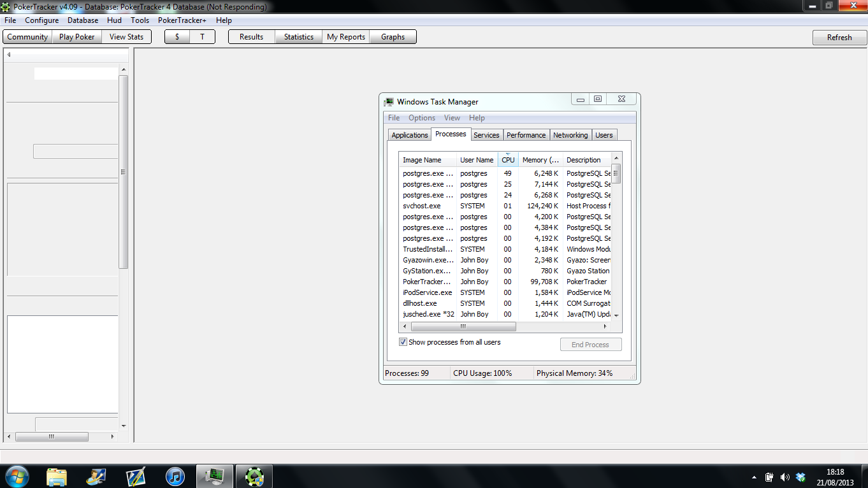The height and width of the screenshot is (488, 868).
Task: Click the process list horizontal scrollbar thumb
Action: (x=463, y=327)
